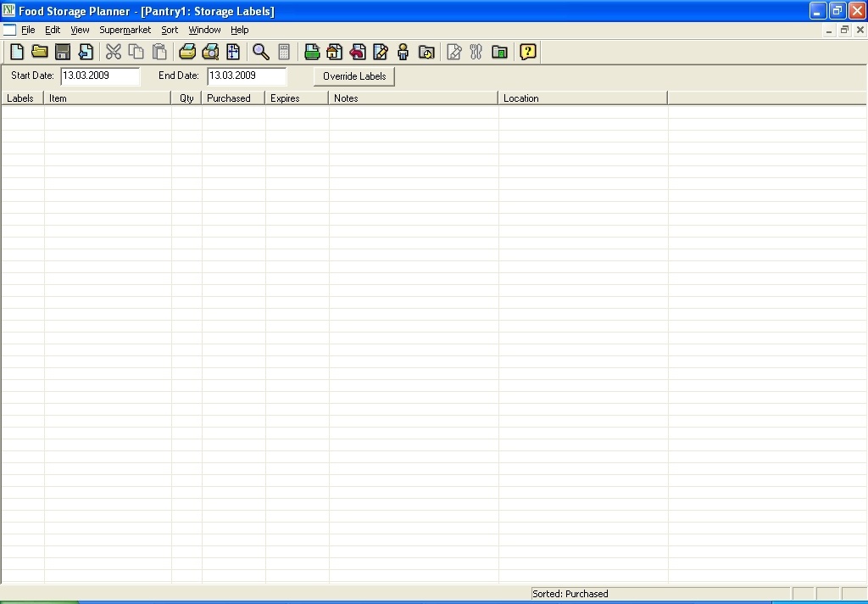Open the calculator tool
The width and height of the screenshot is (868, 604).
coord(283,52)
